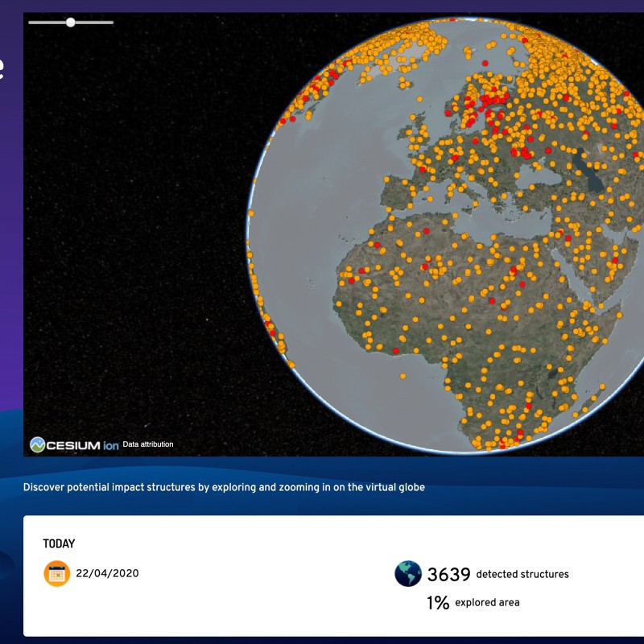Image resolution: width=644 pixels, height=644 pixels.
Task: Click the "Discover potential impact structures" description text
Action: [x=224, y=487]
